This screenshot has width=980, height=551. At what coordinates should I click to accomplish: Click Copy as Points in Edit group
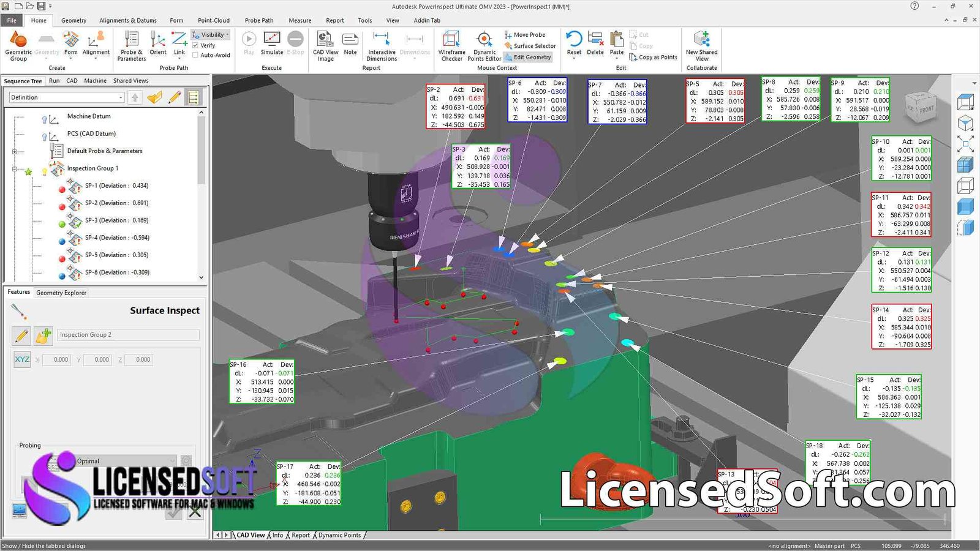(x=653, y=58)
